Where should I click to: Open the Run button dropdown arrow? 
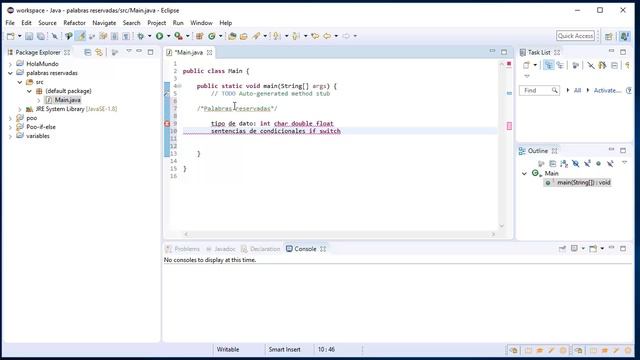click(168, 36)
